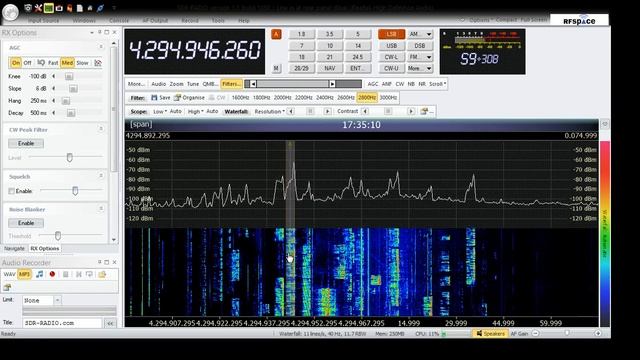
Task: Save the current filter
Action: tap(160, 98)
